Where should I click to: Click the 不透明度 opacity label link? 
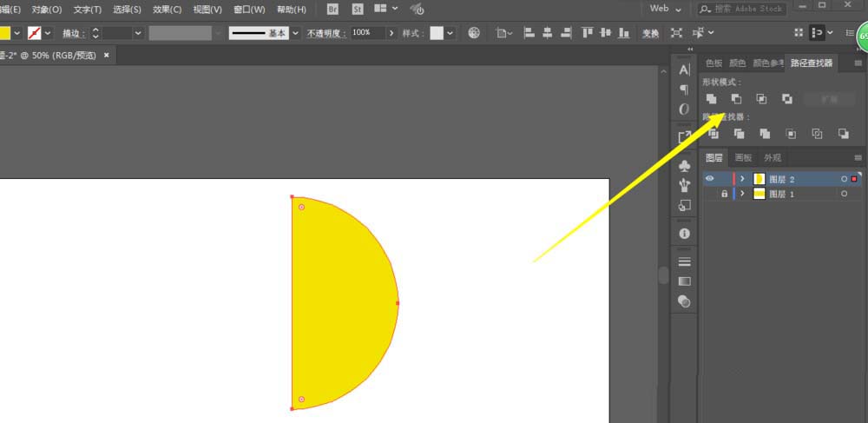click(327, 34)
